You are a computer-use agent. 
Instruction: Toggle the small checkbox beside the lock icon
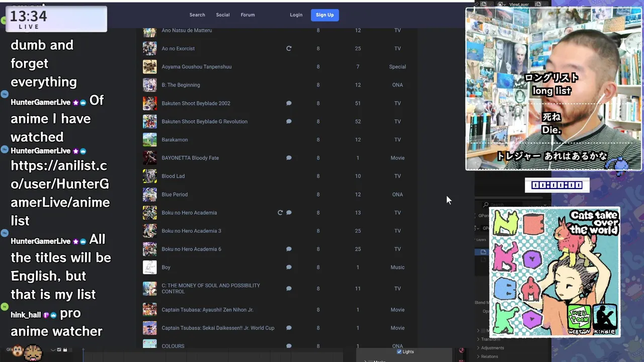tap(59, 349)
